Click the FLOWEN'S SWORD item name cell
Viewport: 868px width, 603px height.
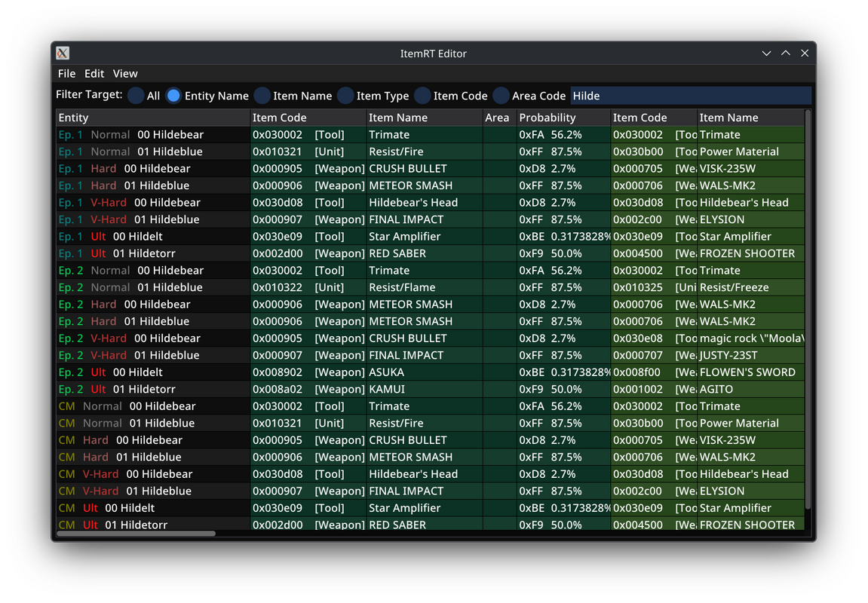pos(750,372)
